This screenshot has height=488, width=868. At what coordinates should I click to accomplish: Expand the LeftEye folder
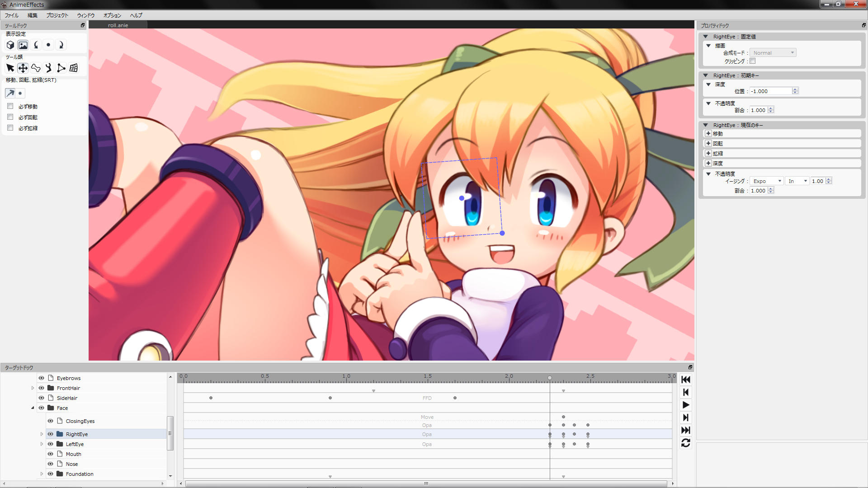pos(42,444)
